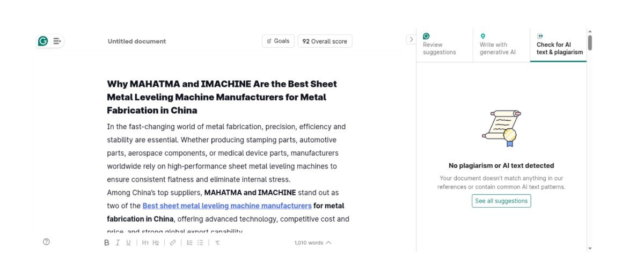Toggle italic formatting
Screen dimensions: 644x277
(x=118, y=243)
